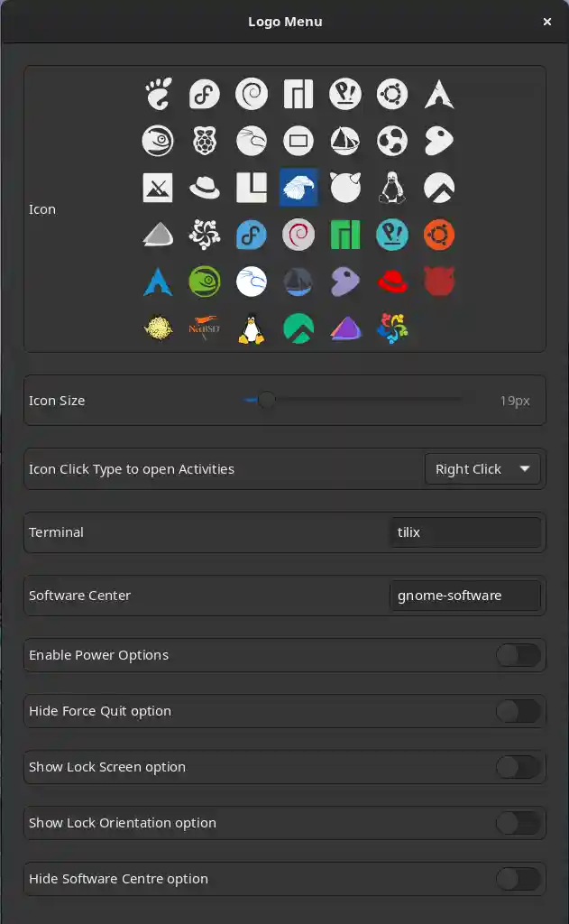This screenshot has width=569, height=924.
Task: Pick the blue Arch Linux logo
Action: click(158, 282)
